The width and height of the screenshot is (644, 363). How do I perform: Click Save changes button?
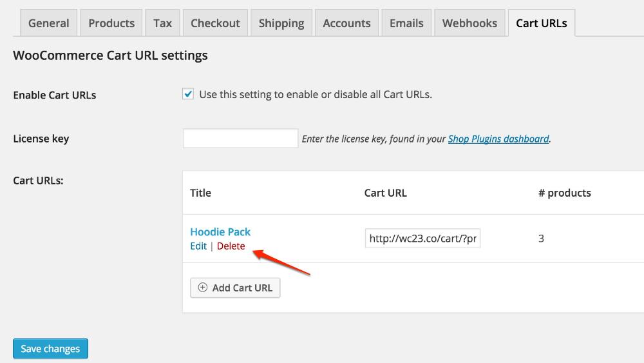click(x=50, y=349)
